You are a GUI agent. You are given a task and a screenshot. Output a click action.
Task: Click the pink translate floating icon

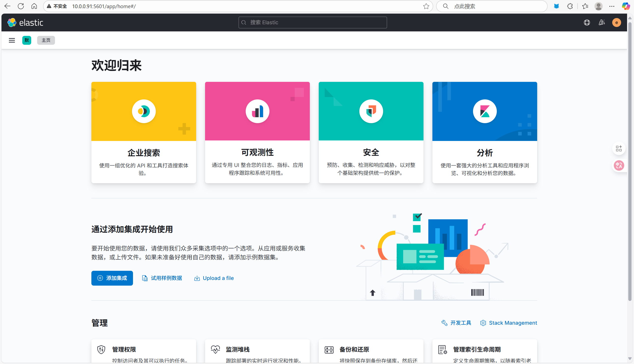(619, 165)
